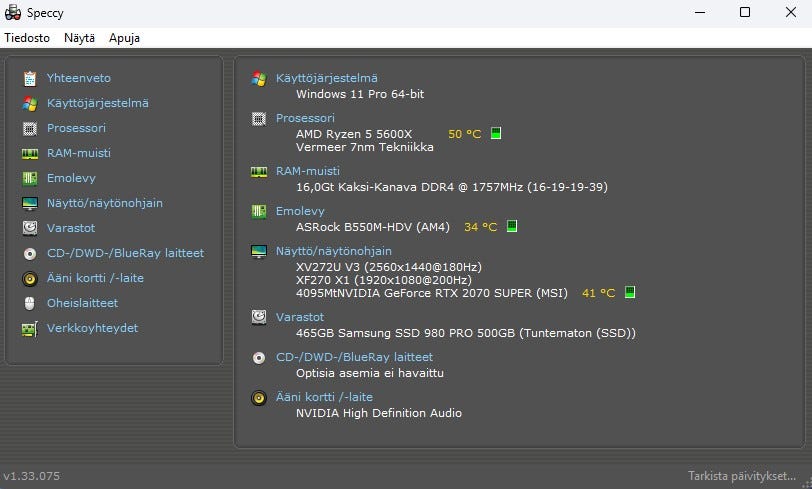
Task: Click the XV272U V3 monitor line
Action: click(389, 266)
